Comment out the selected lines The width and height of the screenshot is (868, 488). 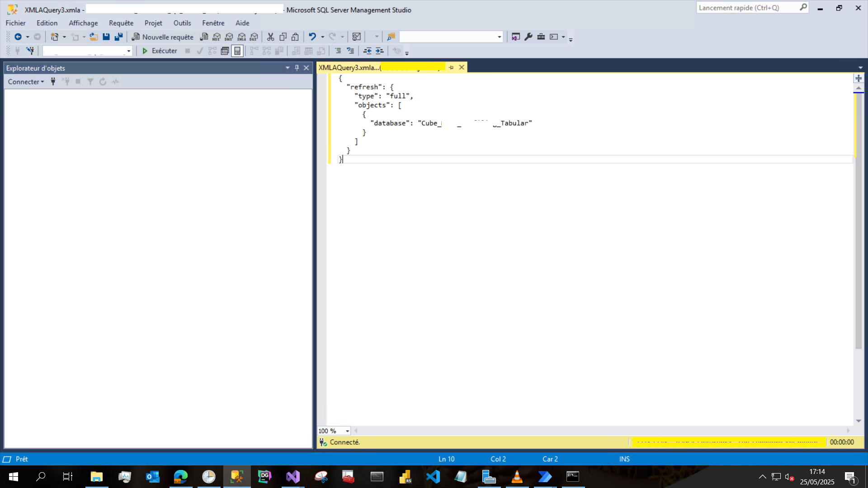click(x=338, y=51)
